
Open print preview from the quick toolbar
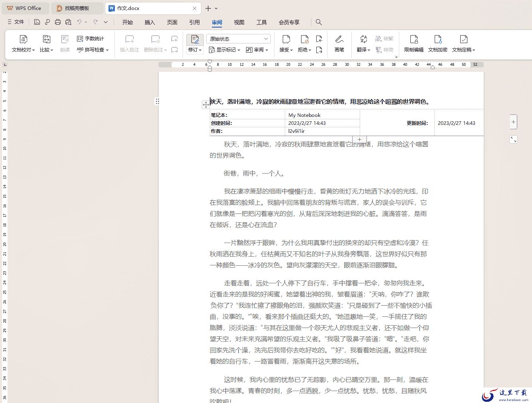click(x=68, y=22)
